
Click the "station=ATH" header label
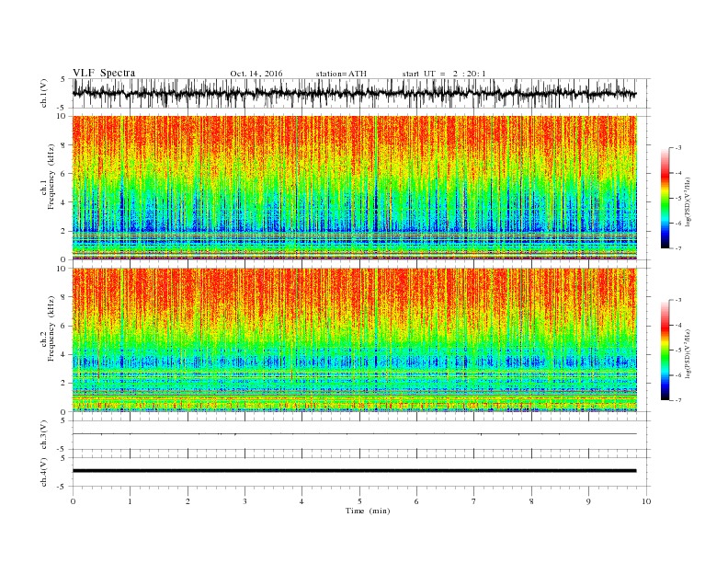(x=341, y=74)
